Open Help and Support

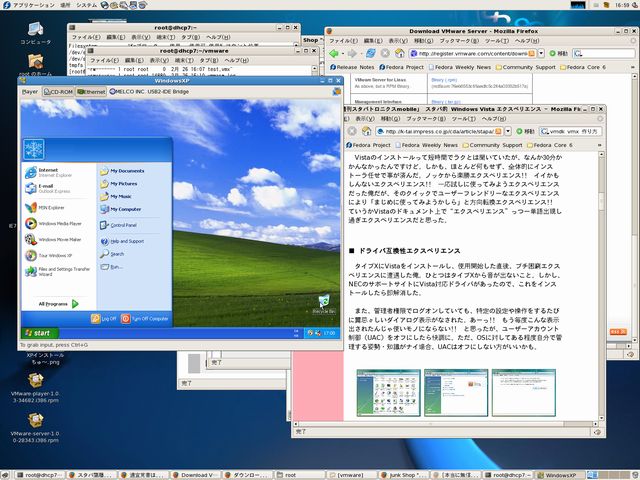122,241
